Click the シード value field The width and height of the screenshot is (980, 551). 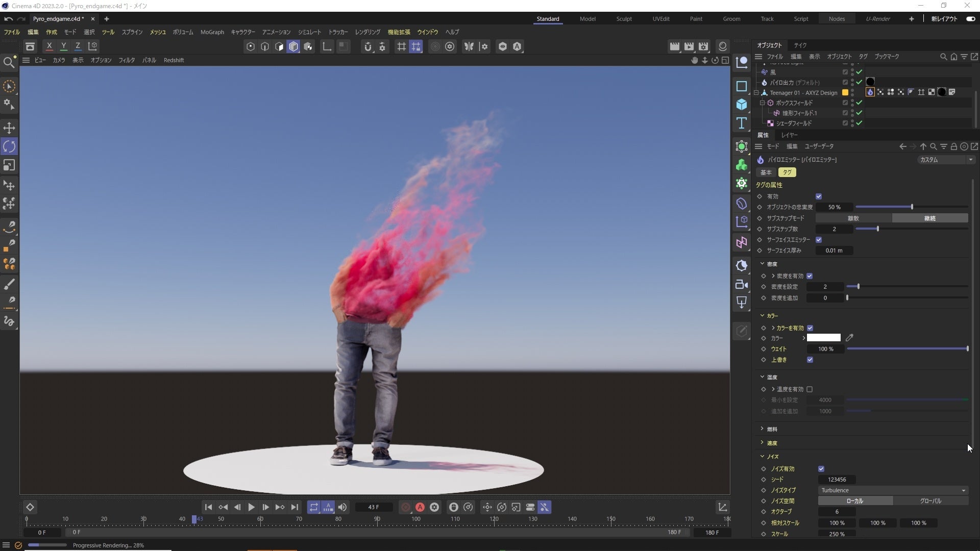pyautogui.click(x=837, y=480)
